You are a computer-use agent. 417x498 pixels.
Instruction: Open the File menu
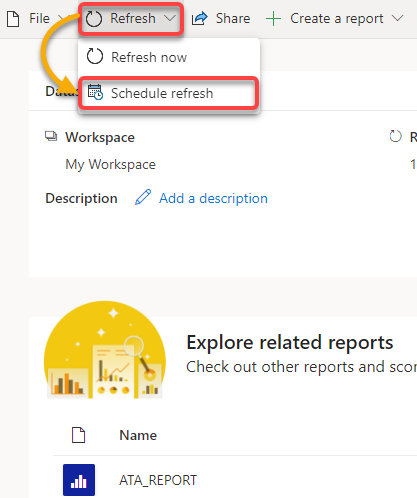click(39, 19)
